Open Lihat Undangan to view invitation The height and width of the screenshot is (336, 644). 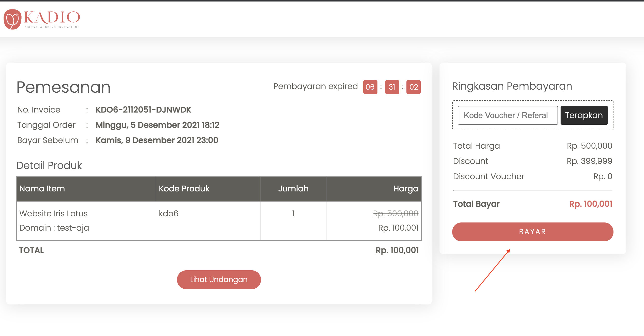coord(219,279)
